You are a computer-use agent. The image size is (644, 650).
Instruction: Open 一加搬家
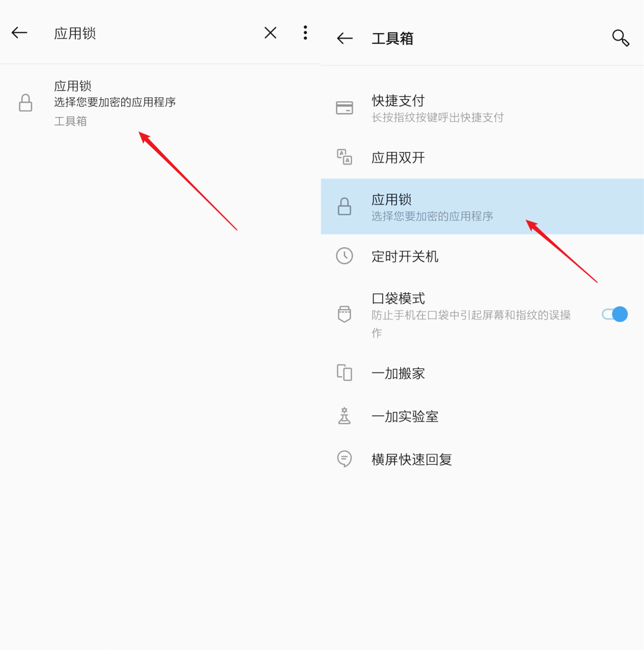coord(482,373)
